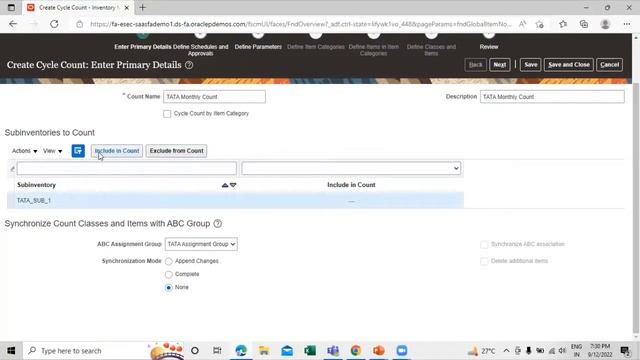Click the Query By Example filter icon
This screenshot has width=640, height=360.
click(78, 151)
